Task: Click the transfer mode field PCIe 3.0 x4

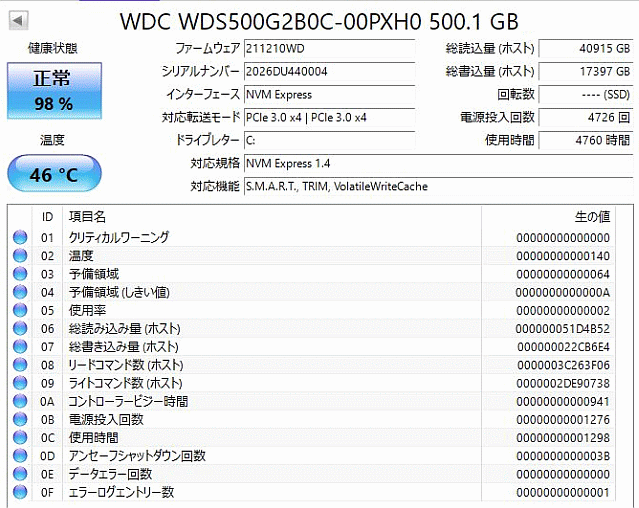Action: pos(329,118)
